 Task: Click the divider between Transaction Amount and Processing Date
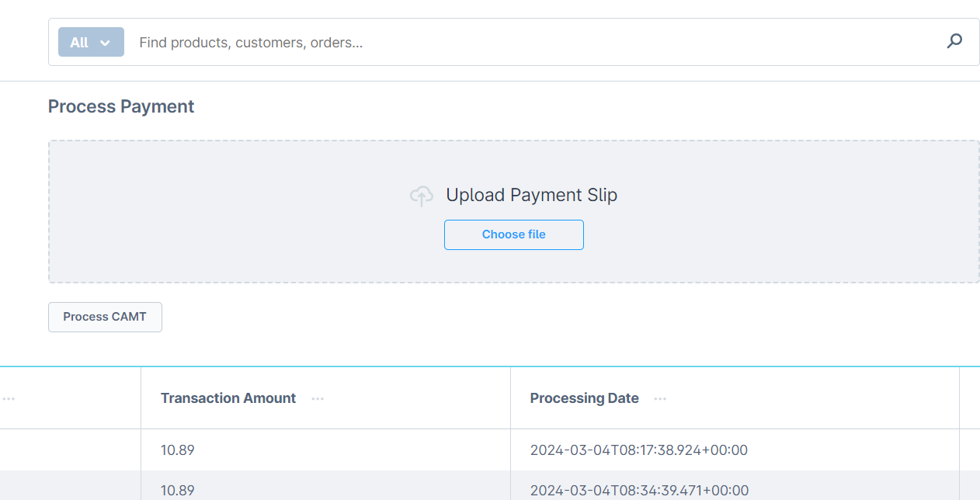tap(510, 398)
